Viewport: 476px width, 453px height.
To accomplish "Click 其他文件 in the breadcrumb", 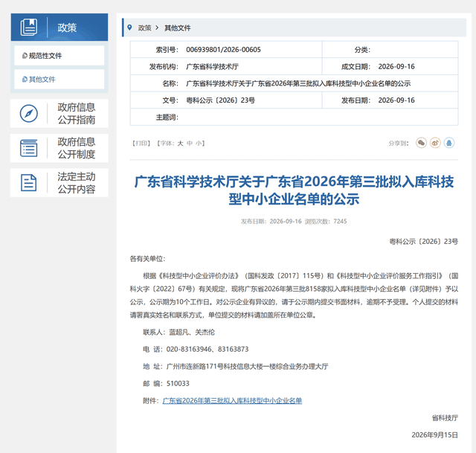I will (x=178, y=28).
